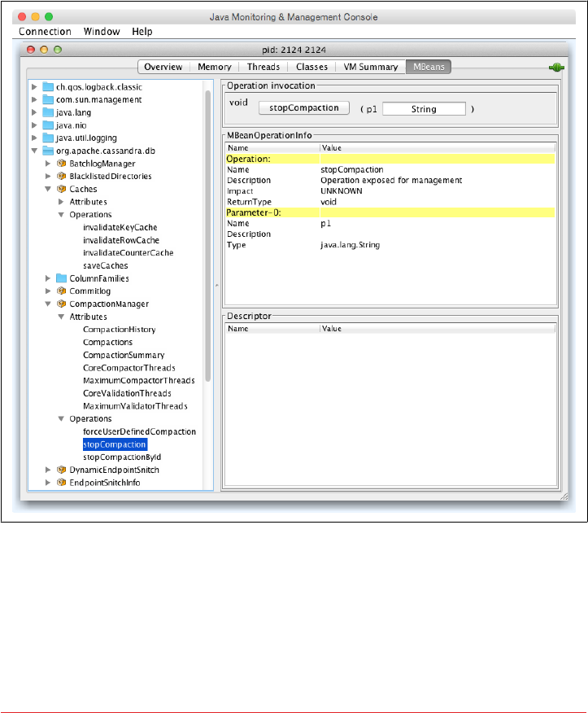
Task: Collapse Operations under Caches
Action: point(61,215)
